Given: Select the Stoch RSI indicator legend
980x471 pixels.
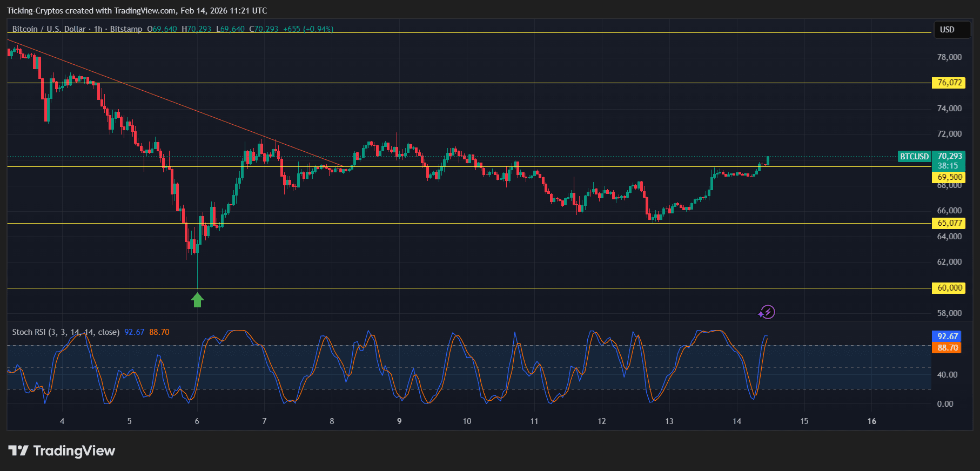Looking at the screenshot, I should 65,332.
